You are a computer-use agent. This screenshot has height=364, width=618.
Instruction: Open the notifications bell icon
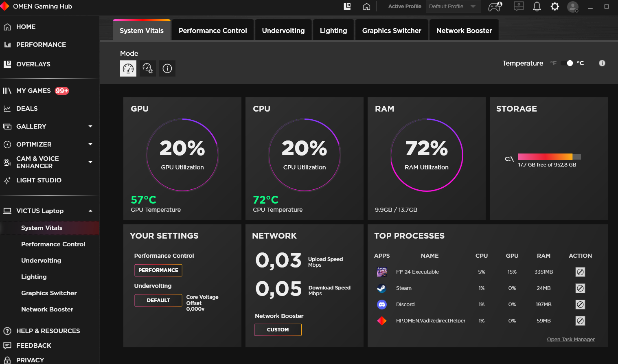point(537,7)
